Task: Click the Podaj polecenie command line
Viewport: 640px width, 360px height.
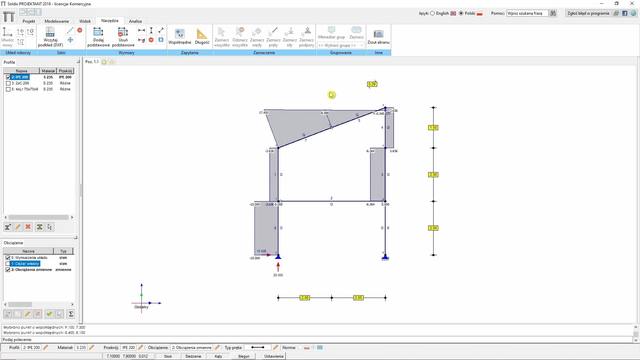Action: 317,340
